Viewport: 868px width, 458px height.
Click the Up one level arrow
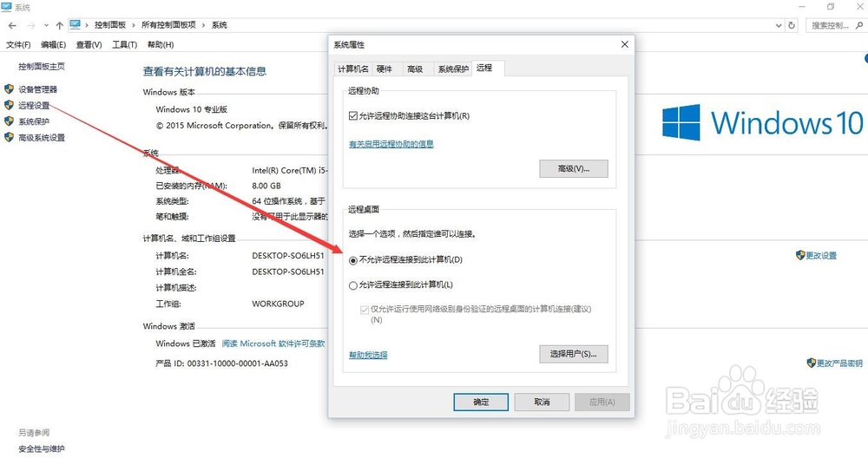(x=59, y=25)
